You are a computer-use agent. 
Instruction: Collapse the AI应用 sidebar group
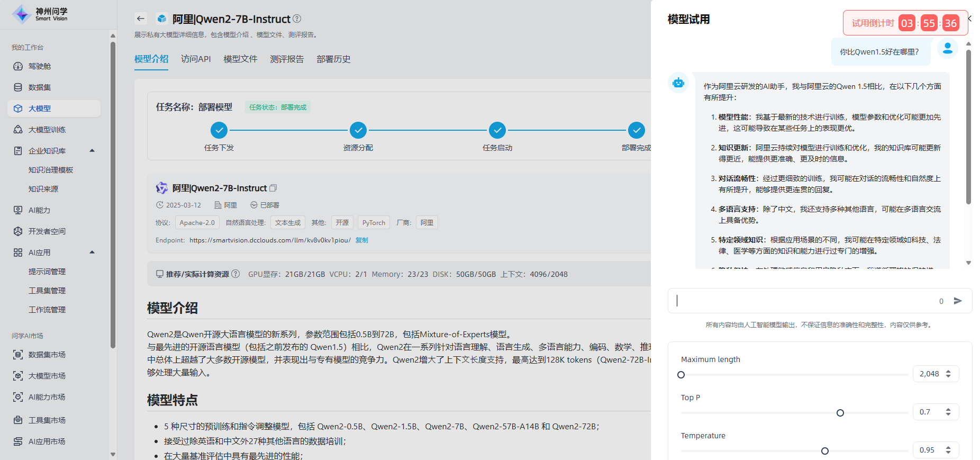point(92,252)
